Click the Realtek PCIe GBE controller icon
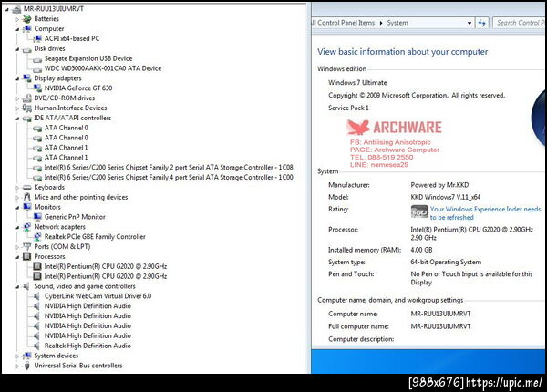This screenshot has height=392, width=547. click(x=37, y=237)
